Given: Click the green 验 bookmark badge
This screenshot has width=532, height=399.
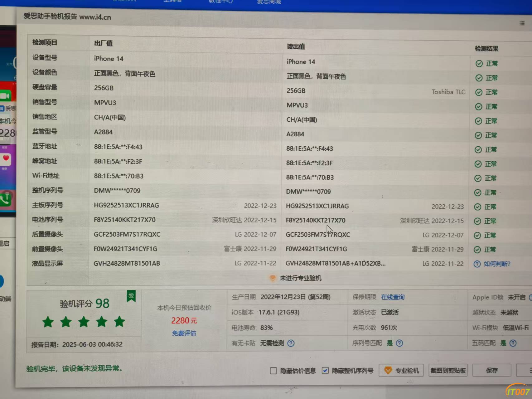Looking at the screenshot, I should coord(131,296).
